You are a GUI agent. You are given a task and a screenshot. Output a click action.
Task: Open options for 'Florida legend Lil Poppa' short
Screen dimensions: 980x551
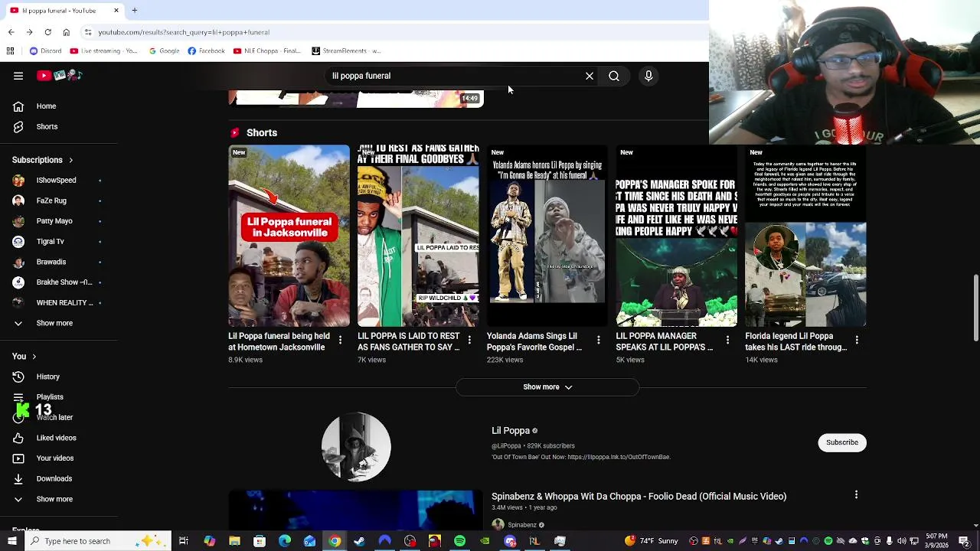[x=857, y=340]
